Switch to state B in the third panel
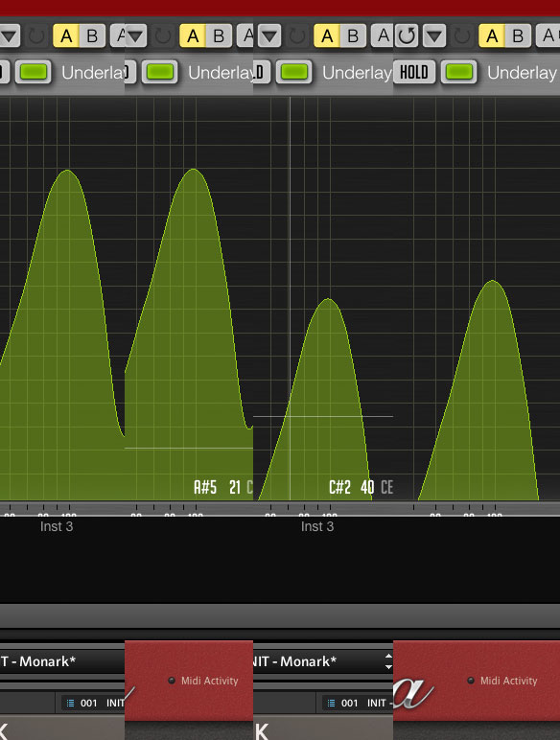 [x=353, y=35]
